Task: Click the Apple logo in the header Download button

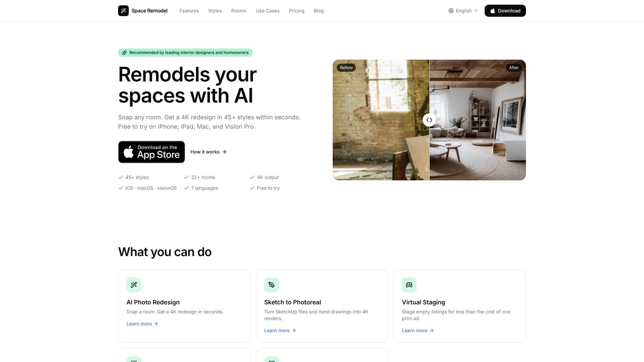Action: click(493, 11)
